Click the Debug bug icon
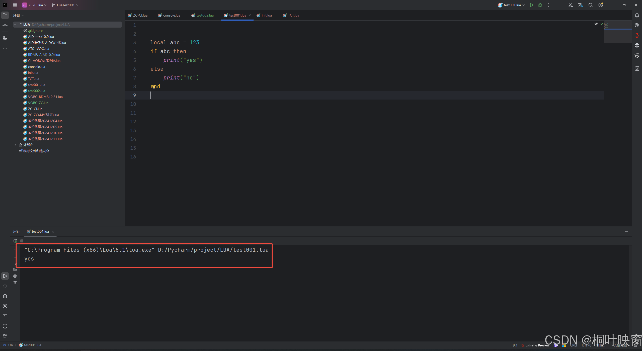The width and height of the screenshot is (644, 351). [x=540, y=5]
